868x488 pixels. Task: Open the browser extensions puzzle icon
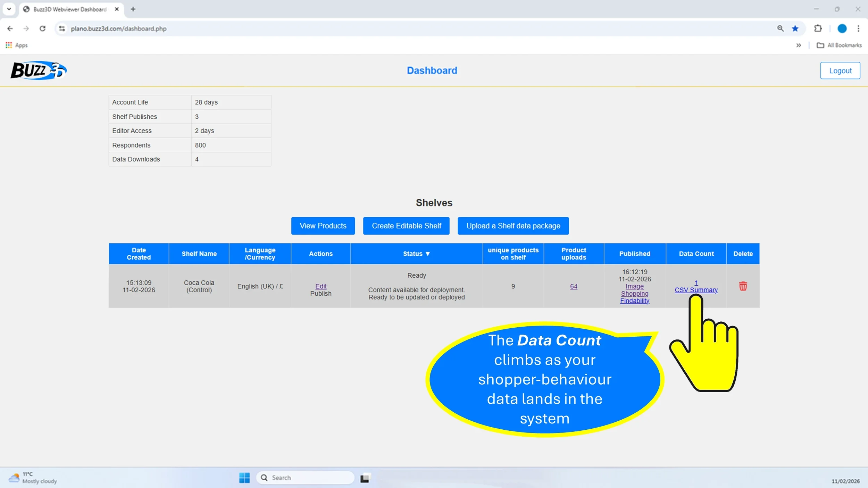818,28
